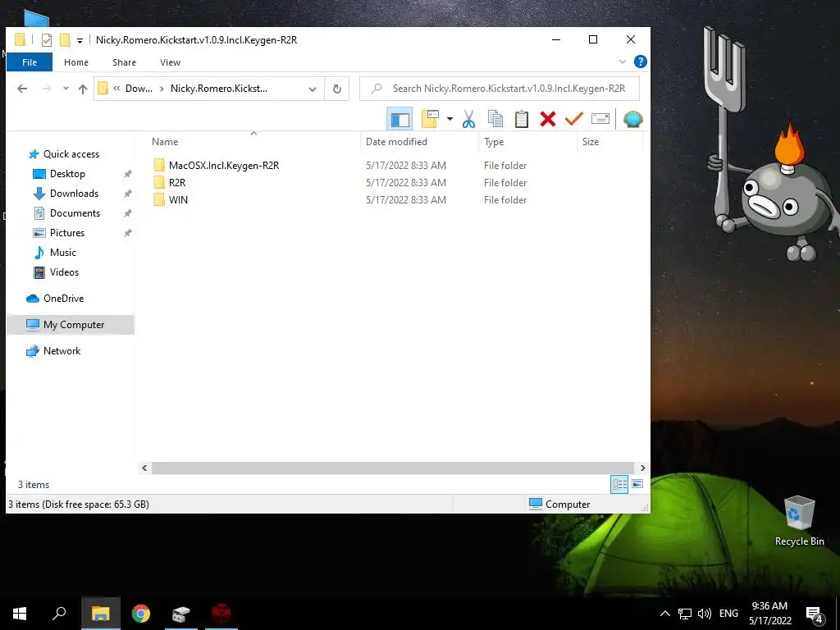This screenshot has height=630, width=840.
Task: Go back with the Back arrow
Action: [22, 89]
